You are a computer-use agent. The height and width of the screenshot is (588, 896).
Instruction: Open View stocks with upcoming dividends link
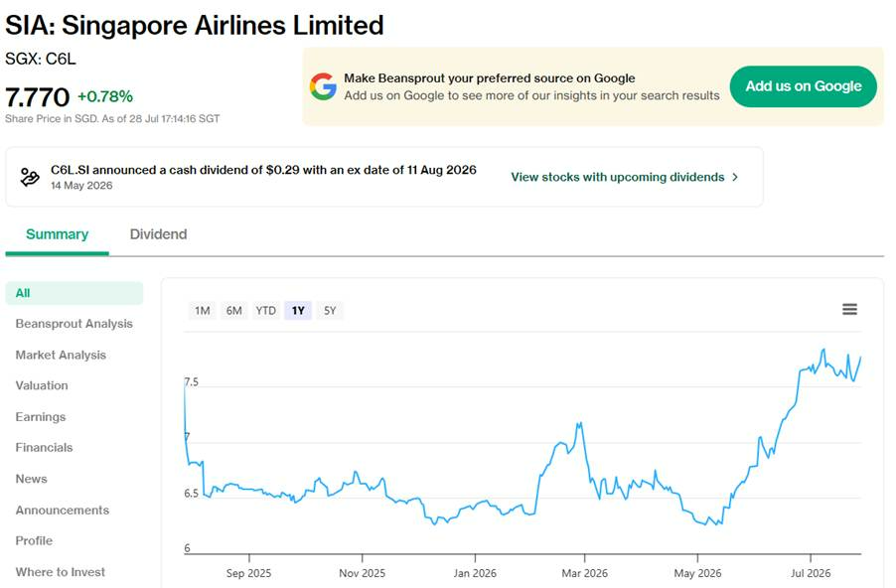617,177
